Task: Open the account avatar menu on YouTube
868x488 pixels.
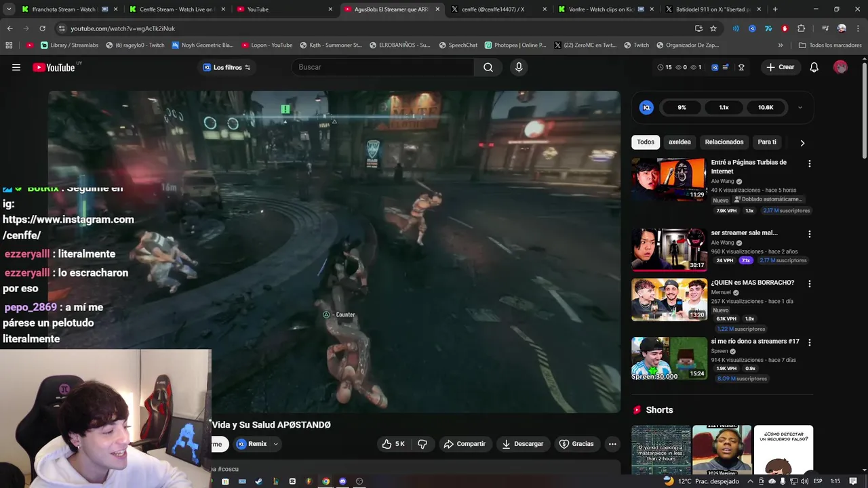Action: tap(840, 67)
